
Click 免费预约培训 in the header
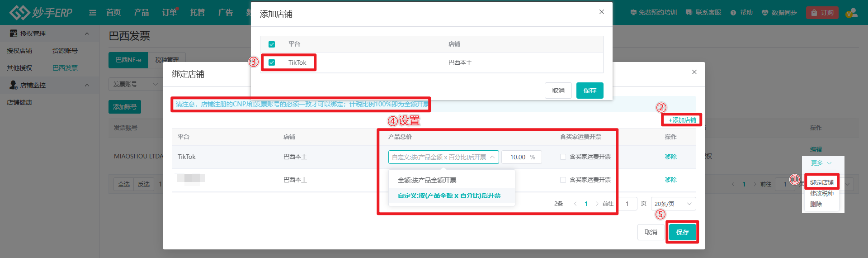[x=654, y=13]
